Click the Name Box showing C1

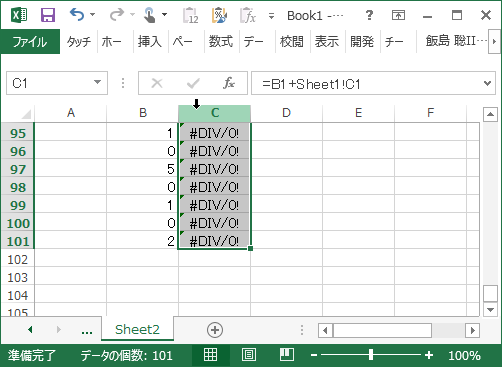click(x=50, y=83)
